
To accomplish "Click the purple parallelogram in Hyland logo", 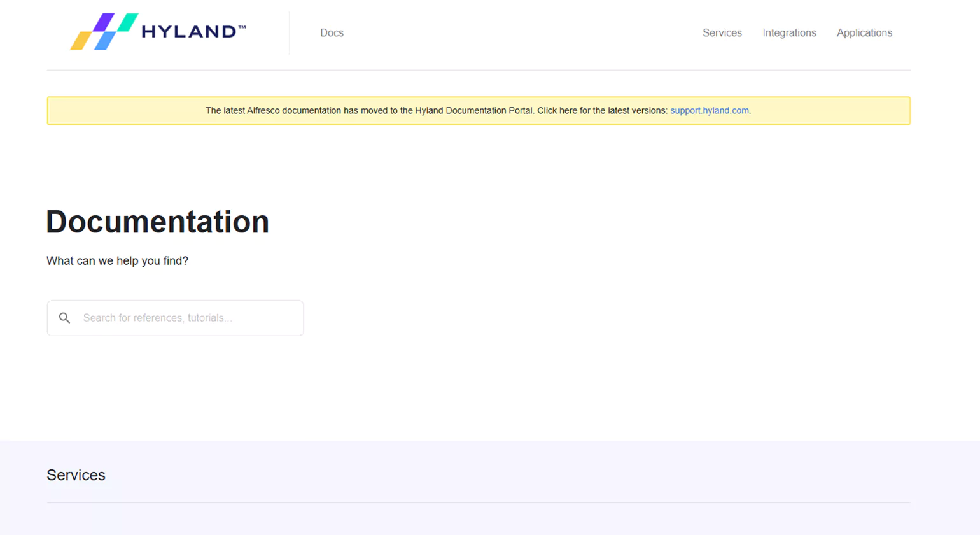I will pyautogui.click(x=104, y=22).
